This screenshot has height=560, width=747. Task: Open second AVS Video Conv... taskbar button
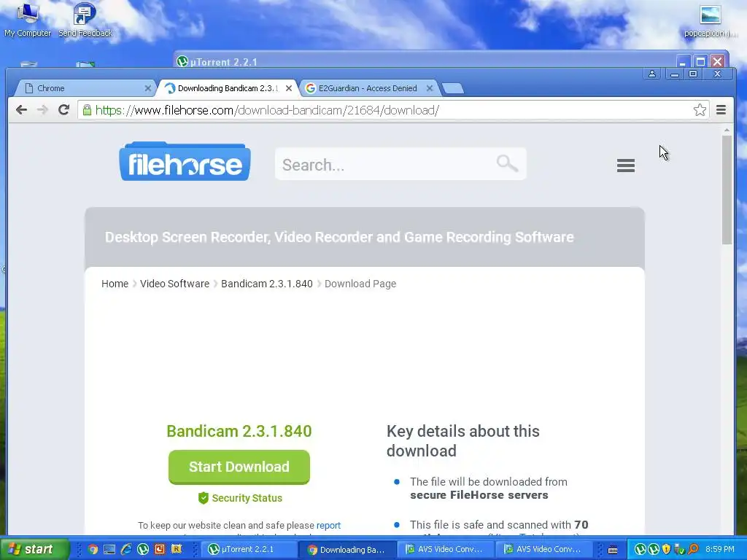(544, 549)
